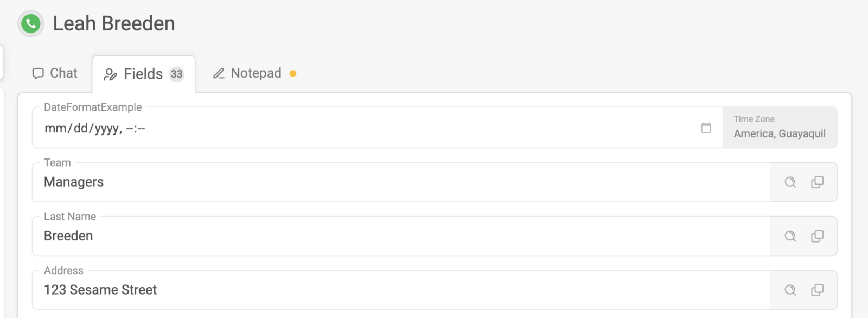The width and height of the screenshot is (868, 318).
Task: Search the Last Name field value
Action: [790, 236]
